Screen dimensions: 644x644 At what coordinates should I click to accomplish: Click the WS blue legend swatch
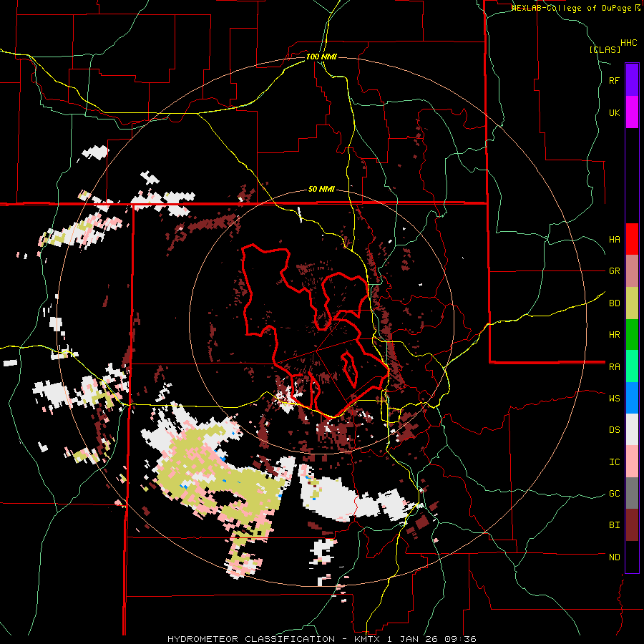point(632,398)
